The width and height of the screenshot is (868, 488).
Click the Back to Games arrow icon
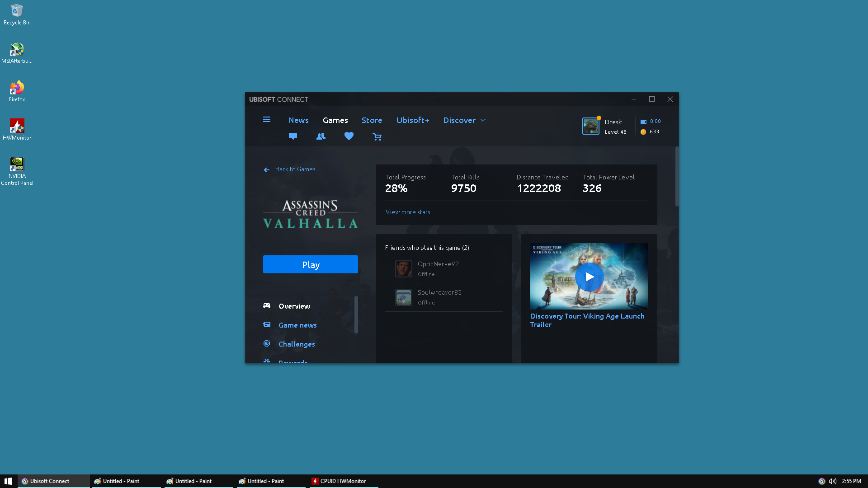click(x=267, y=170)
